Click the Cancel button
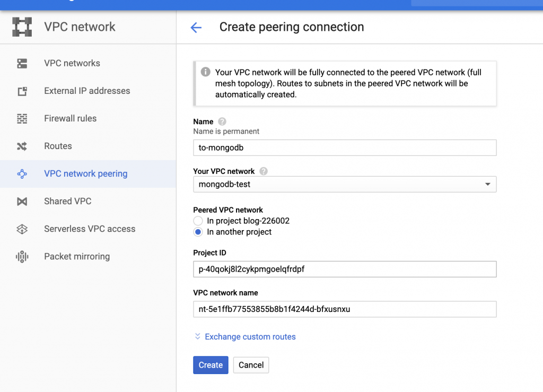This screenshot has width=543, height=392. click(251, 365)
